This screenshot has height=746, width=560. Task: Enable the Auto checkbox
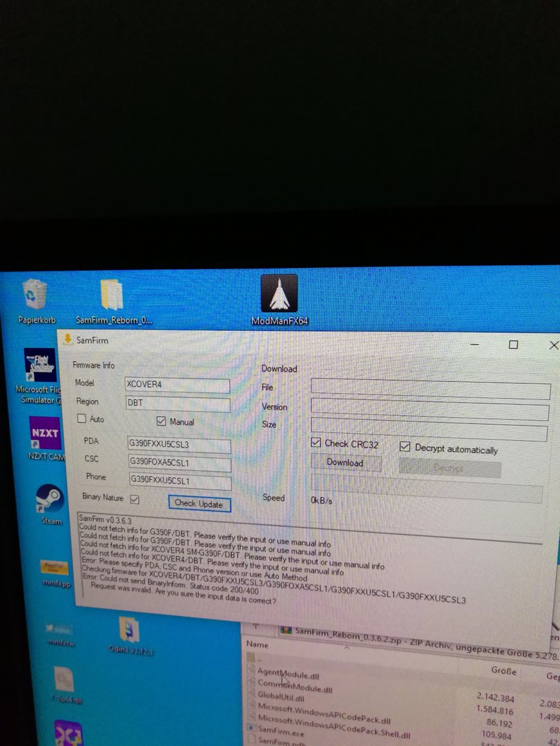click(82, 418)
